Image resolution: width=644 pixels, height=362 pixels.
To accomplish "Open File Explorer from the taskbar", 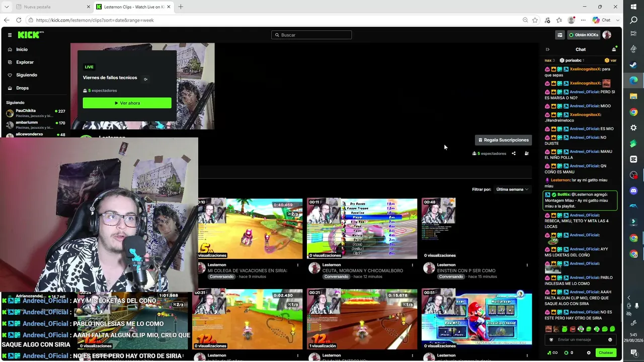I will [x=633, y=96].
